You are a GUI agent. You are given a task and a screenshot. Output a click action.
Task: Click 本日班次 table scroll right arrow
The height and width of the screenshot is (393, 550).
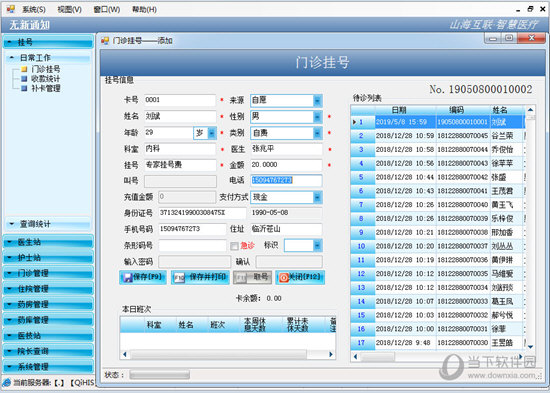click(x=331, y=354)
